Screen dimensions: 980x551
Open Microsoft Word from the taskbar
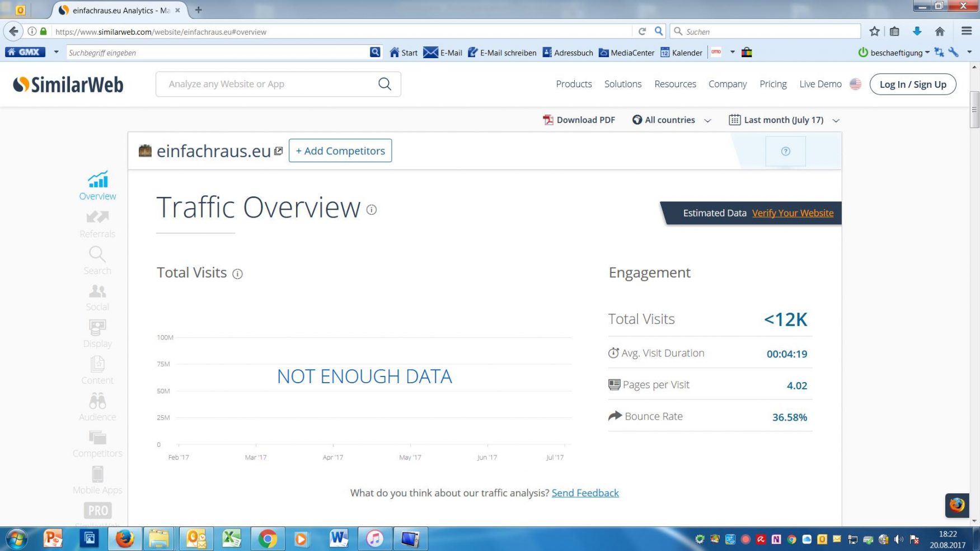[x=339, y=539]
